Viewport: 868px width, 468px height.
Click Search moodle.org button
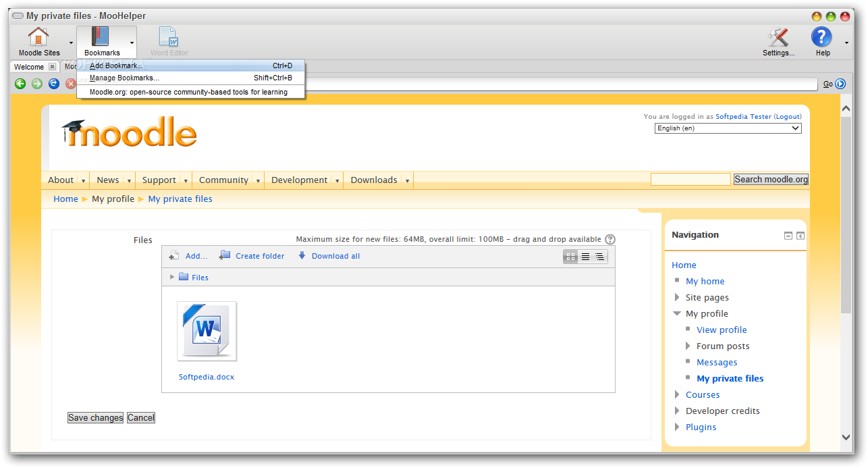(771, 179)
